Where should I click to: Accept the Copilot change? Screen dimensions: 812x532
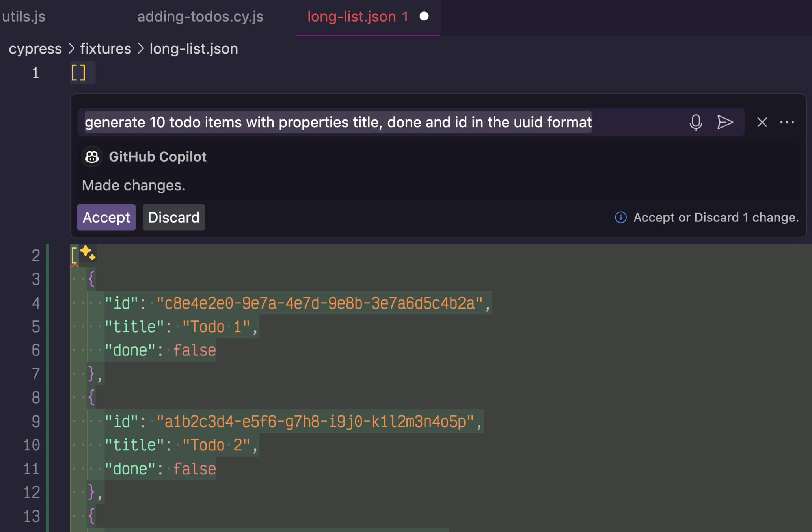pyautogui.click(x=106, y=218)
